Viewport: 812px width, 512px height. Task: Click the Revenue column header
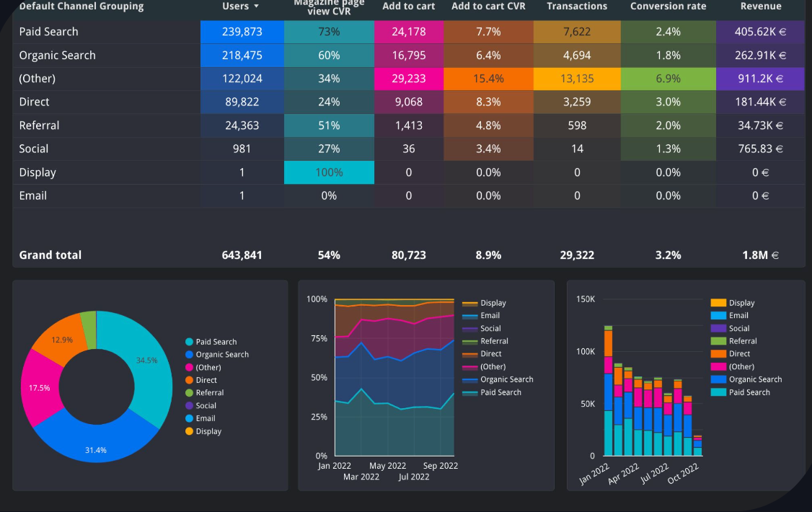click(761, 6)
